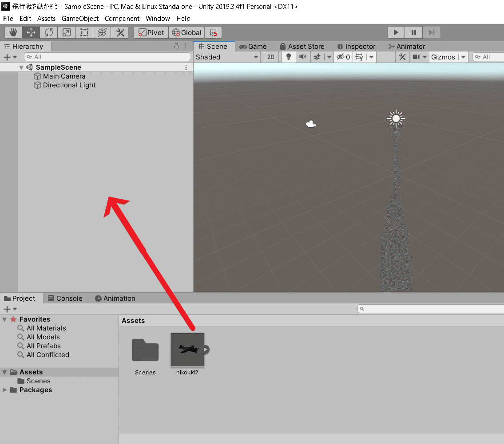Select Main Camera in Hierarchy
504x444 pixels.
click(64, 76)
